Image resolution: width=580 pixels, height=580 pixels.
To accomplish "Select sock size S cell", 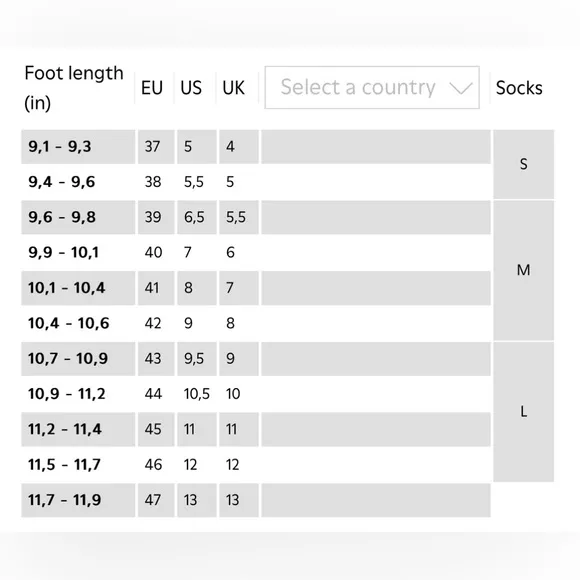I will [x=523, y=164].
